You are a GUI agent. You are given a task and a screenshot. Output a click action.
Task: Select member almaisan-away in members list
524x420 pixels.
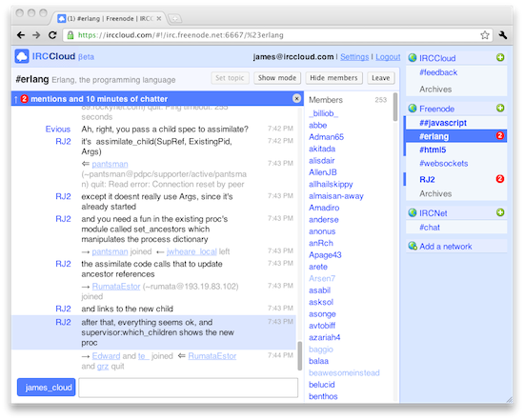click(x=336, y=196)
